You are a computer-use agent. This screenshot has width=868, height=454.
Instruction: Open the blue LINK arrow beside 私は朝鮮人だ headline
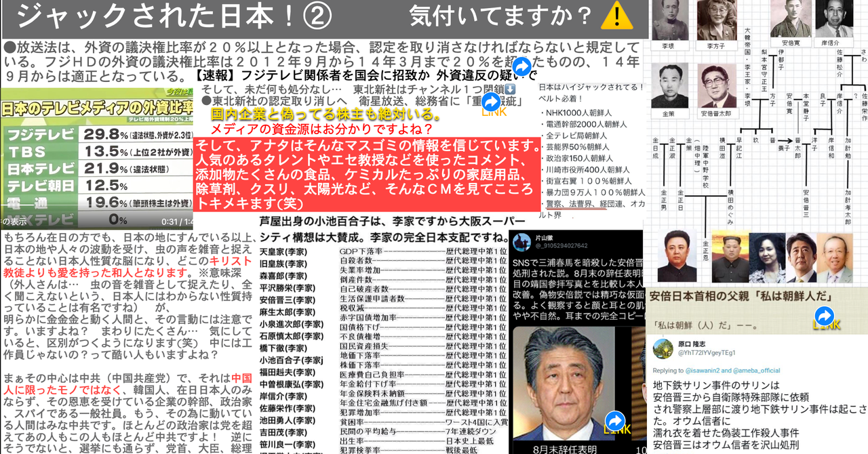click(x=824, y=316)
